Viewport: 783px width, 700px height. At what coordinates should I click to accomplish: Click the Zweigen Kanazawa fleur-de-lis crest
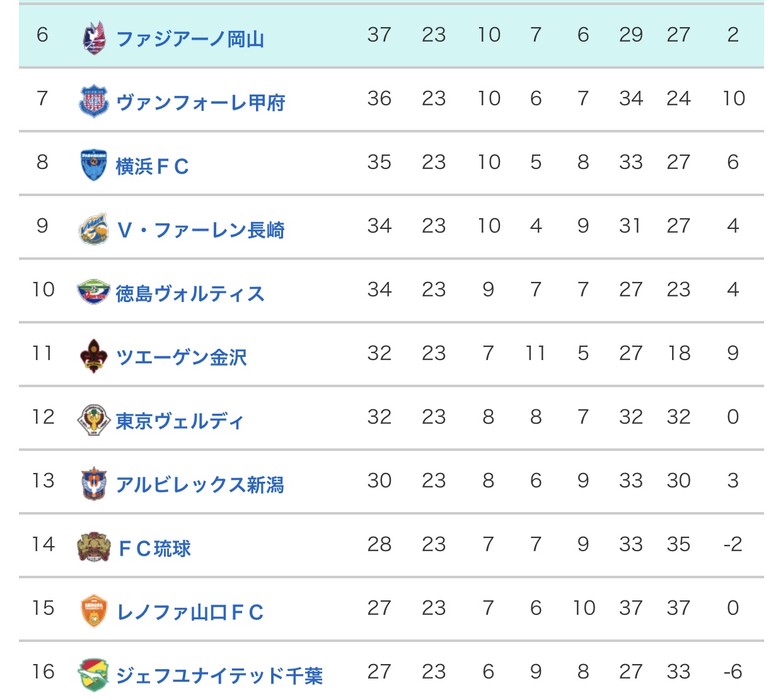click(94, 356)
